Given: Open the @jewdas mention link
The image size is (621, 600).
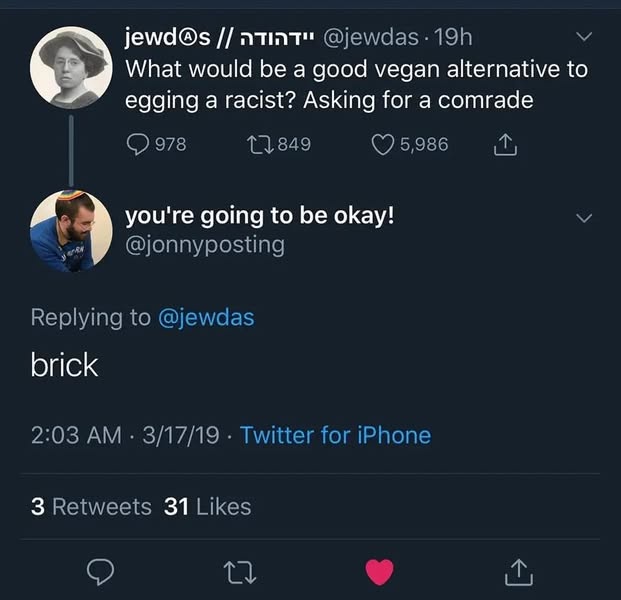Looking at the screenshot, I should 206,318.
